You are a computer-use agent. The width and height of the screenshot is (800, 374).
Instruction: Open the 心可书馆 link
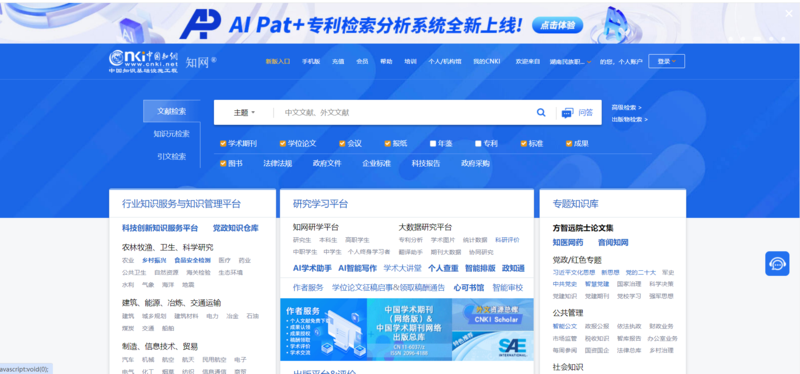tap(469, 288)
